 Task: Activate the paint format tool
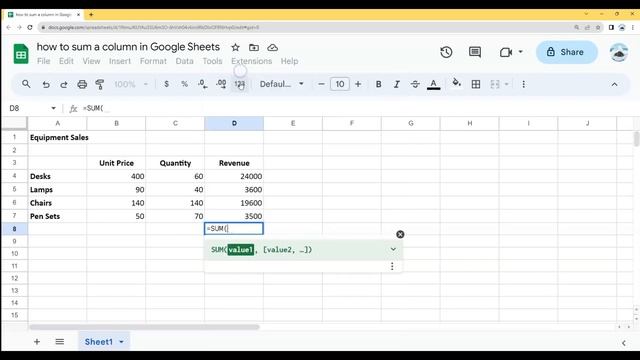tap(100, 84)
